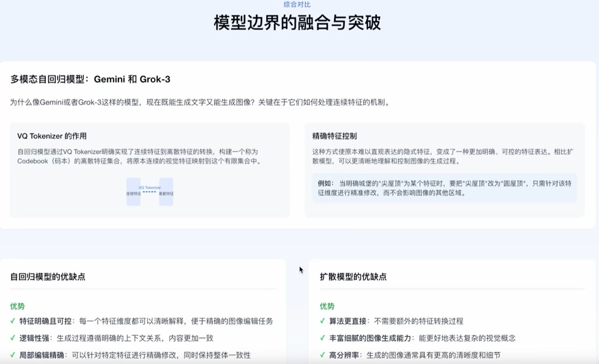The width and height of the screenshot is (599, 364).
Task: Select the heading 多模态自回归模型：Gemini 和 Grok-3
Action: coord(90,79)
